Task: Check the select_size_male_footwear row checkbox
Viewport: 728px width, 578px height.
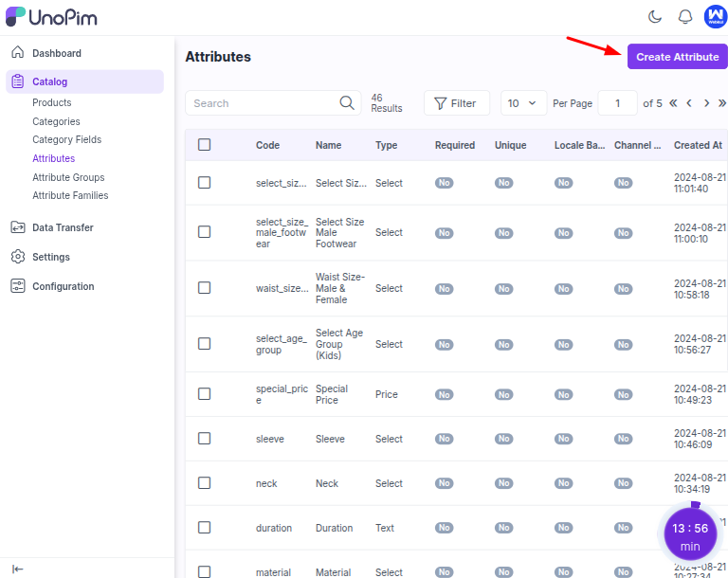Action: click(205, 231)
